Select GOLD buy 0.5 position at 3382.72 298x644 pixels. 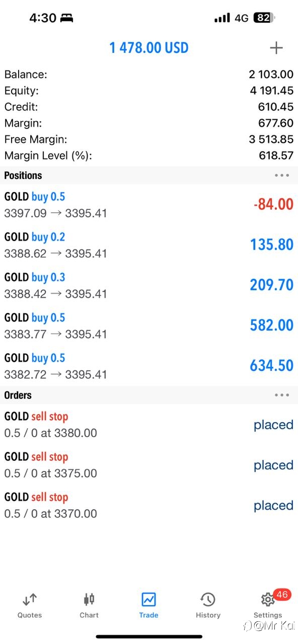149,365
